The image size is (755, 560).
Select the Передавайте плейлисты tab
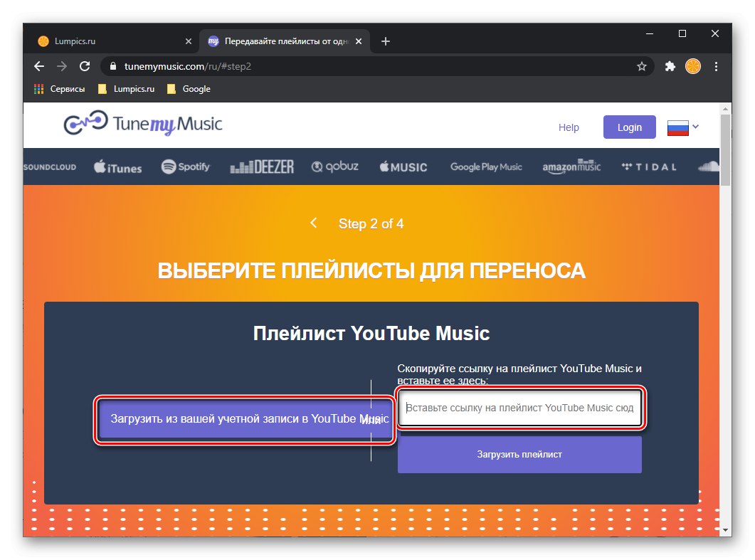[285, 41]
